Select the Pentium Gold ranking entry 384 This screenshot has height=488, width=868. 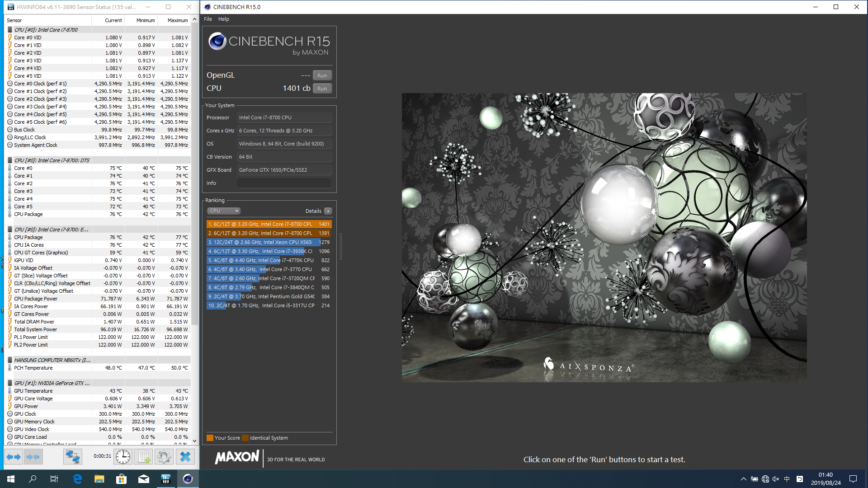[x=269, y=296]
